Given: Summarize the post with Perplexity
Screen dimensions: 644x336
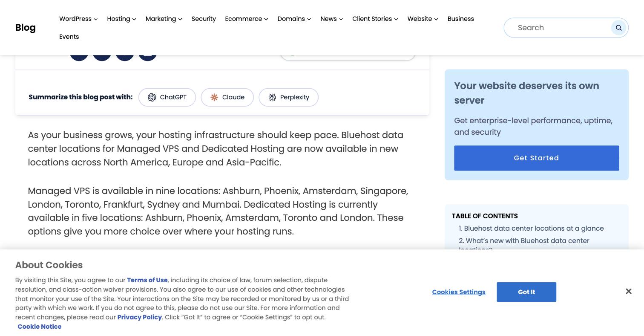Looking at the screenshot, I should tap(288, 97).
